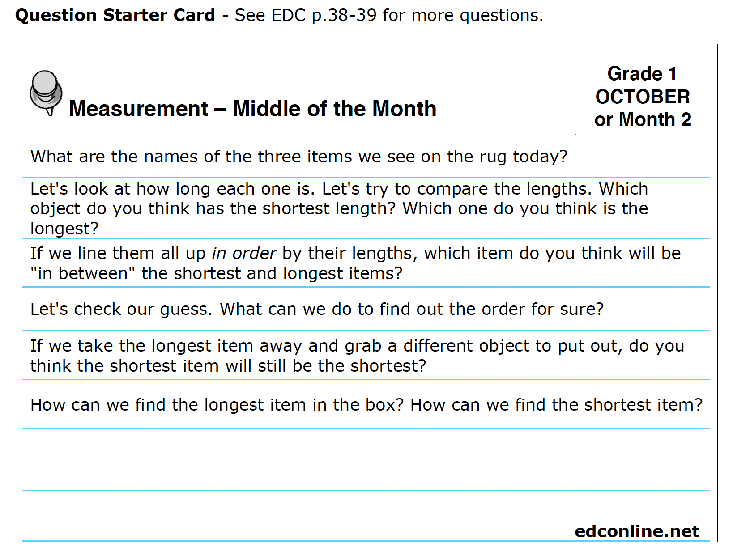Click the or Month 2 label
The width and height of the screenshot is (733, 560).
643,119
